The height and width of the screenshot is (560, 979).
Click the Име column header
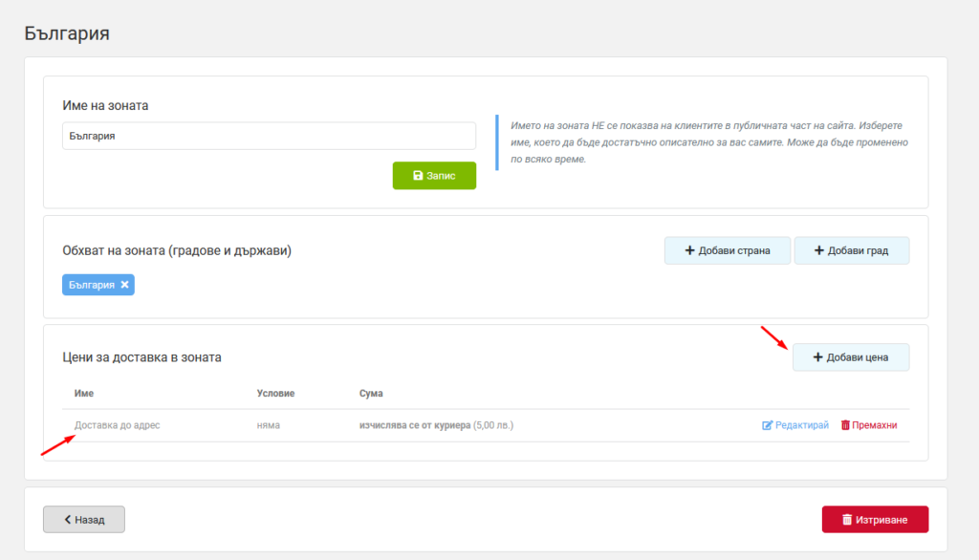84,394
